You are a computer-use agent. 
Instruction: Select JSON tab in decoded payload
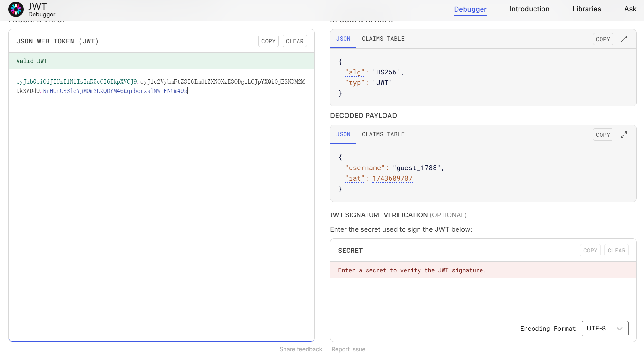pos(343,134)
